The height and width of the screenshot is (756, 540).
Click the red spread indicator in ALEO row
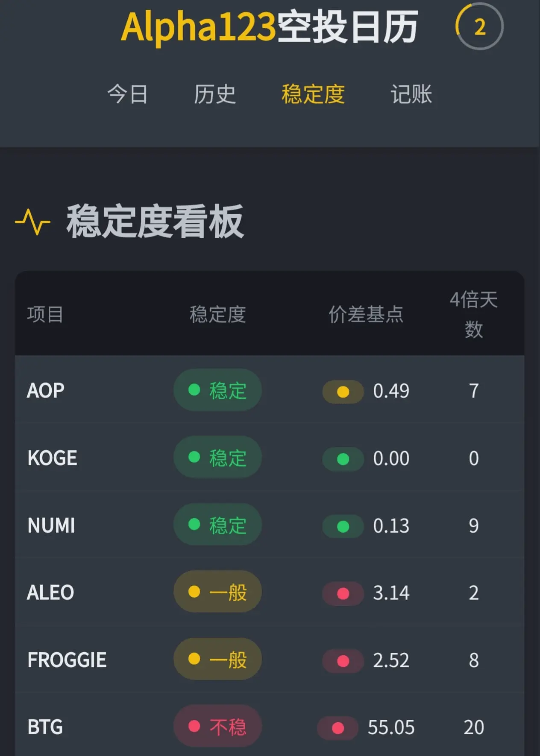click(343, 593)
